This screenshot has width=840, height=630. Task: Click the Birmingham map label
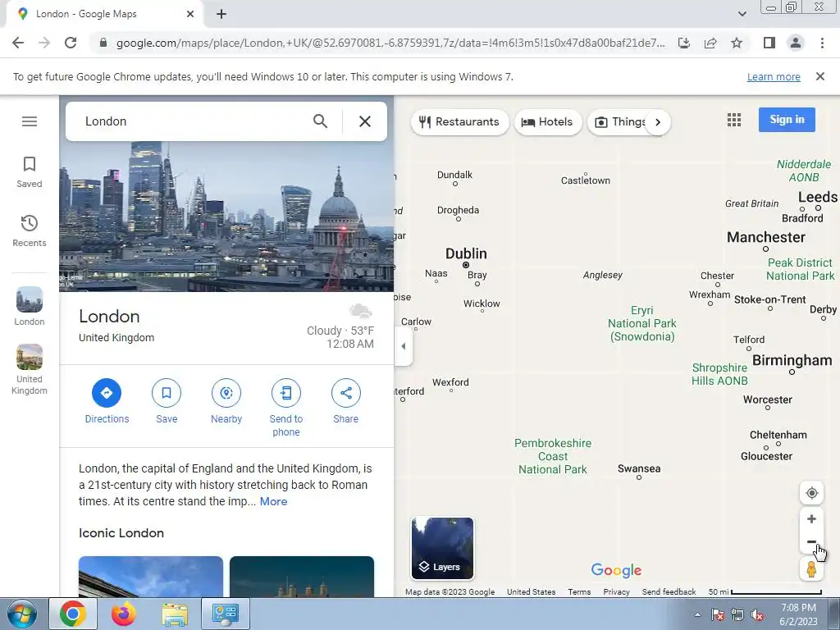tap(792, 361)
